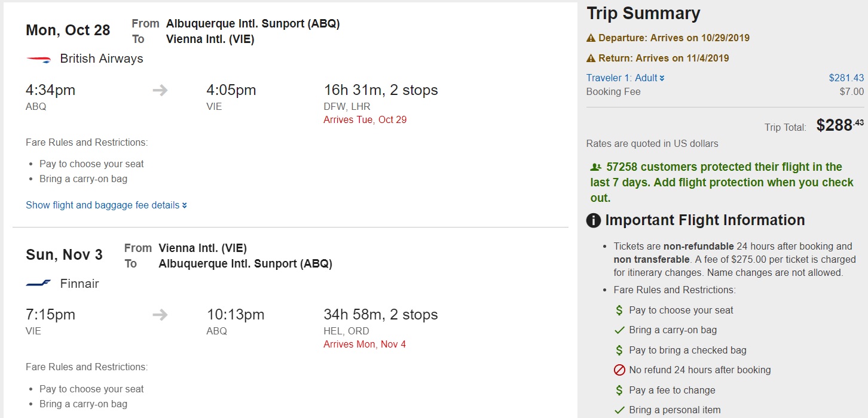868x418 pixels.
Task: Expand Show flight and baggage fee details
Action: (106, 205)
